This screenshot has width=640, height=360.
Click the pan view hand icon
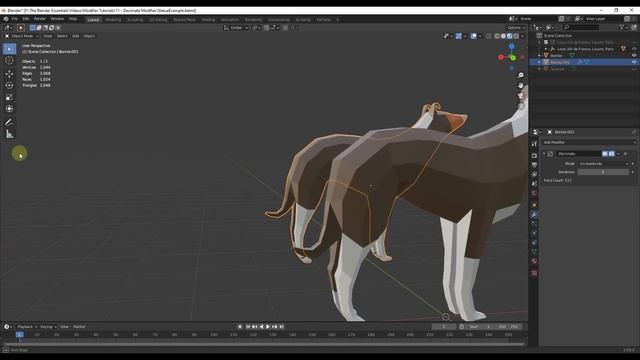click(521, 85)
